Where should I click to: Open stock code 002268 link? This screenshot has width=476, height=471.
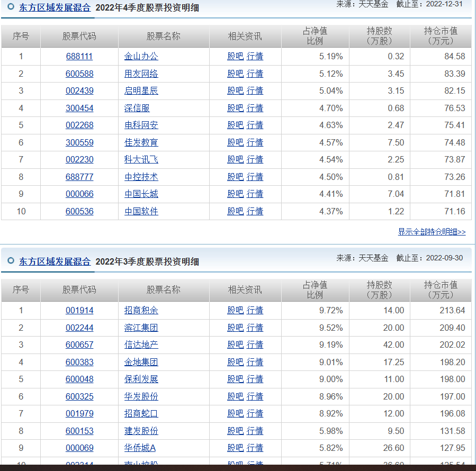(x=79, y=125)
